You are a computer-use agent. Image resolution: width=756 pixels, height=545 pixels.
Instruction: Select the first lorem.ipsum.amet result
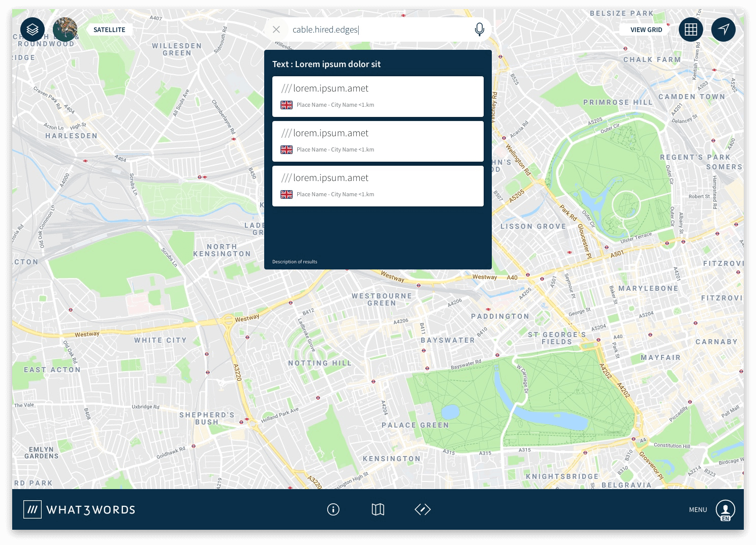(378, 97)
